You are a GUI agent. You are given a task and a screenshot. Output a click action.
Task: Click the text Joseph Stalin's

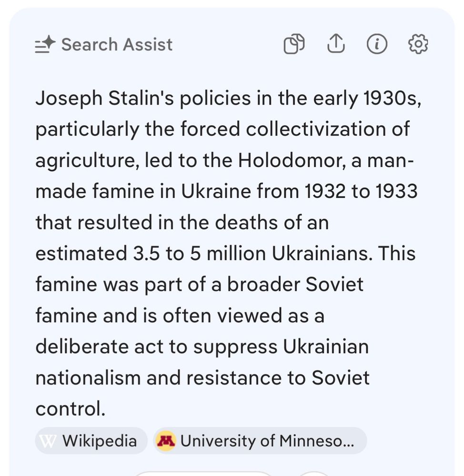(105, 99)
